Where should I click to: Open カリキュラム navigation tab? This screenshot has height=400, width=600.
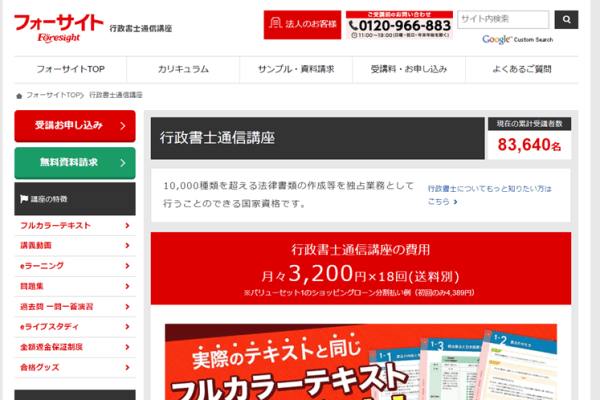[x=183, y=69]
